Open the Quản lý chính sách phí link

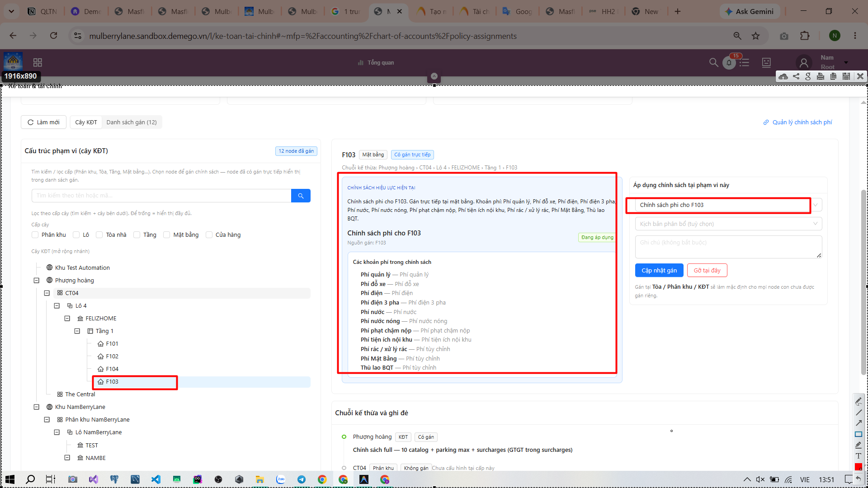pos(798,122)
